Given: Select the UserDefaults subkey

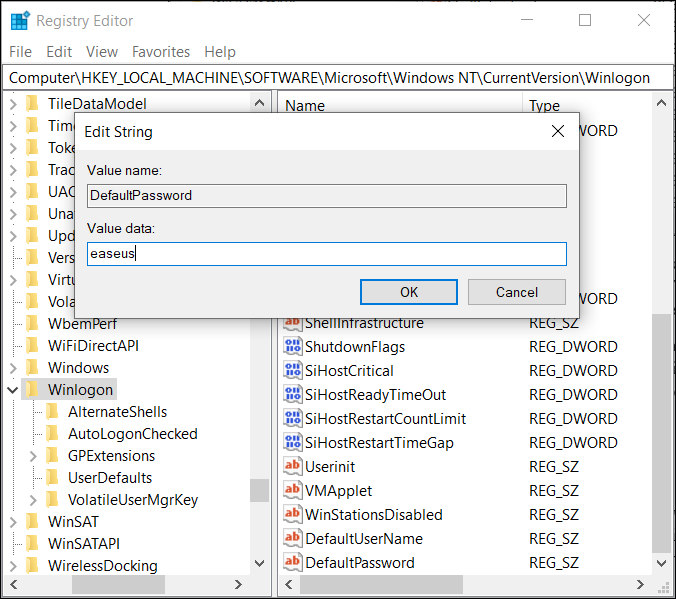Looking at the screenshot, I should pyautogui.click(x=110, y=478).
